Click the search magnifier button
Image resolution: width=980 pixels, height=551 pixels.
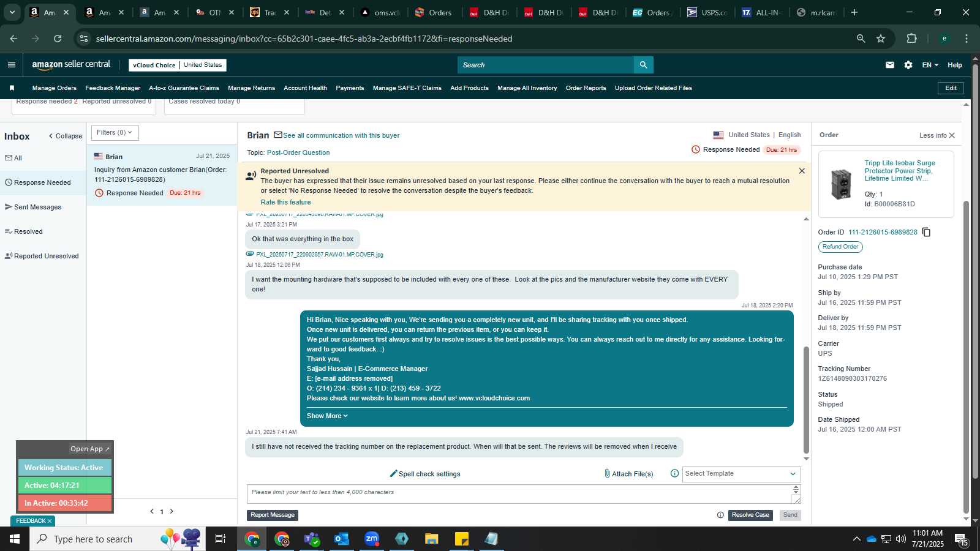[643, 65]
